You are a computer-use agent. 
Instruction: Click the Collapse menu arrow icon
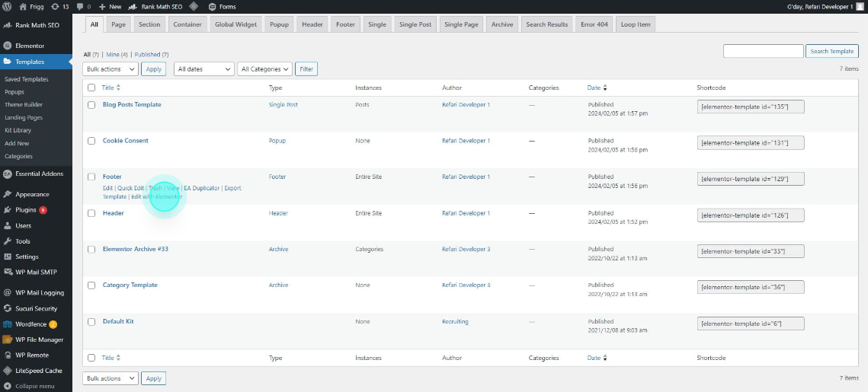(x=7, y=386)
